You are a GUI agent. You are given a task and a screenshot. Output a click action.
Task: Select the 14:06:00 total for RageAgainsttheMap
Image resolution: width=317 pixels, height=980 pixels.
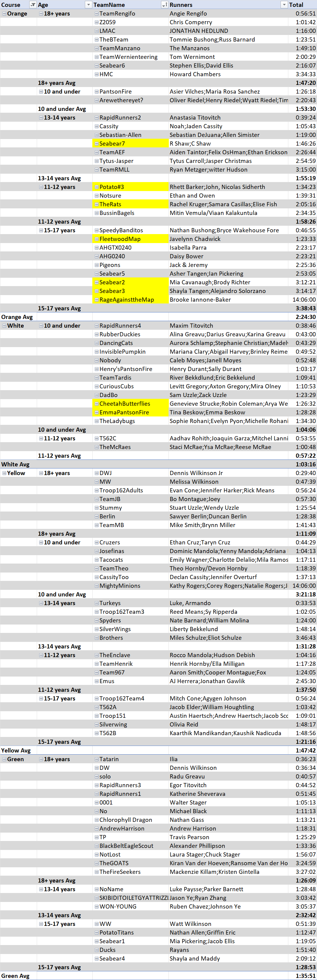[302, 299]
